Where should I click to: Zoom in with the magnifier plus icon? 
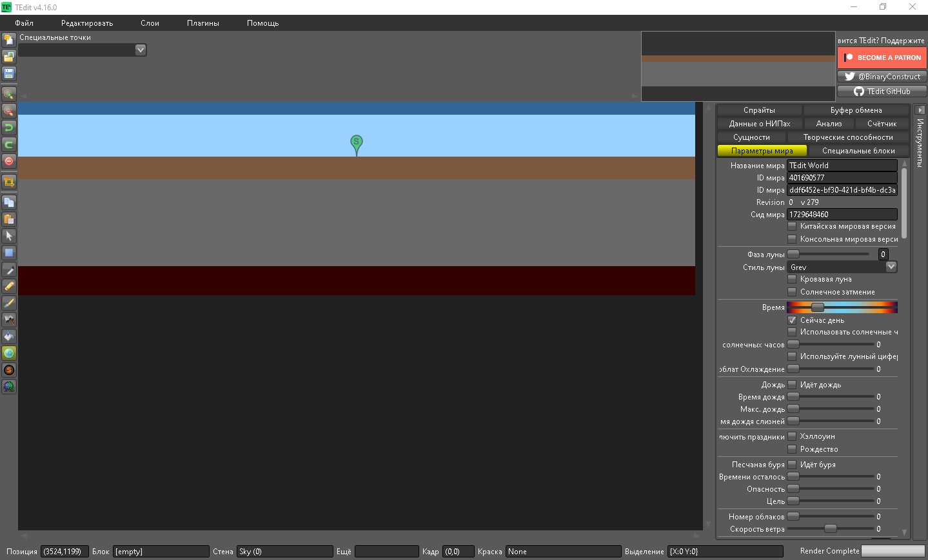click(9, 94)
